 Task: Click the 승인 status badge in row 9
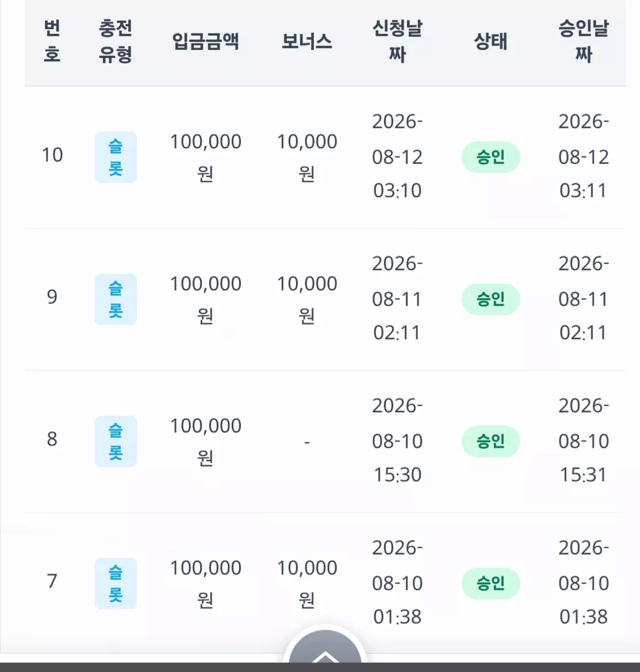click(x=491, y=299)
